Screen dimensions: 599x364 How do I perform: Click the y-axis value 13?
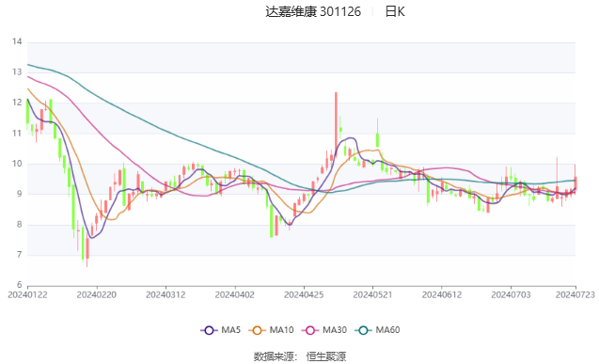tap(17, 72)
